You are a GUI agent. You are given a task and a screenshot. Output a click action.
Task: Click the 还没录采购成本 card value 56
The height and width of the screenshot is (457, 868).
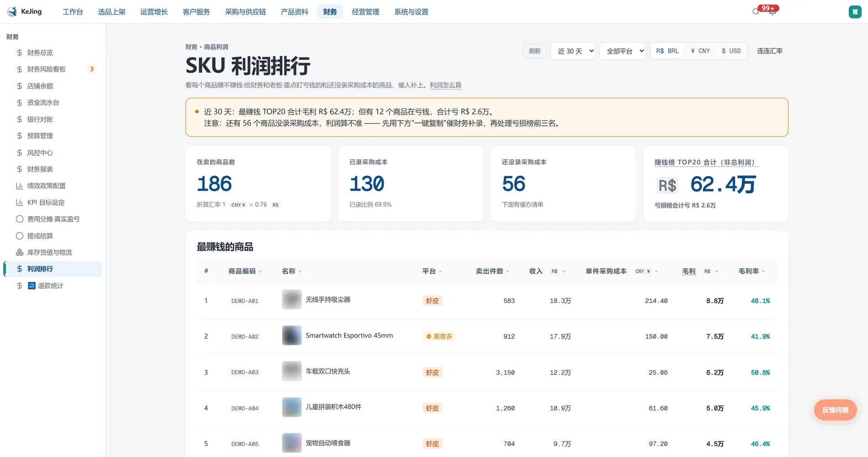pos(513,184)
